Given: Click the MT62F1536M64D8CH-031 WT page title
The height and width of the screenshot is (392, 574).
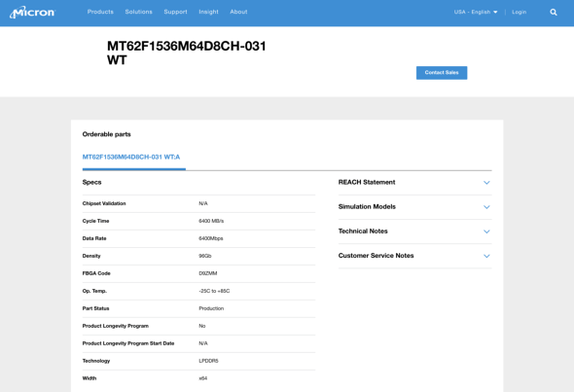Looking at the screenshot, I should pos(187,53).
